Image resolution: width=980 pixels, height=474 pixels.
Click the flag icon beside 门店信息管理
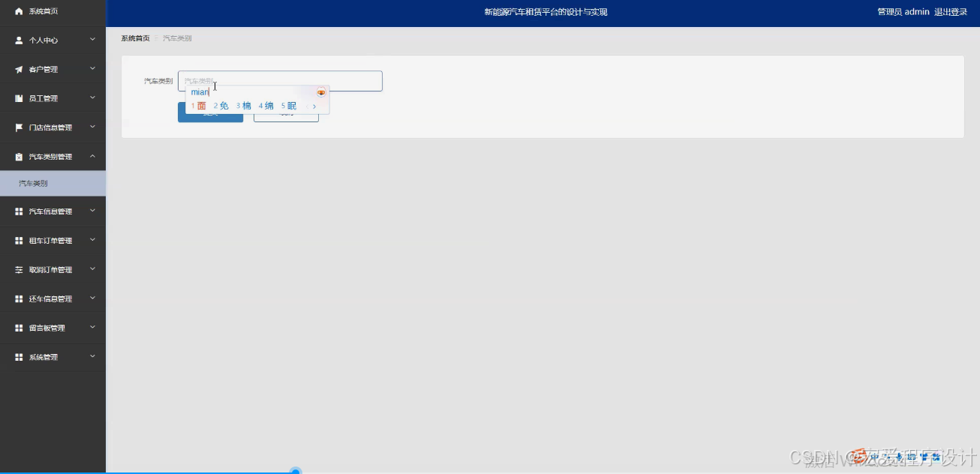point(19,127)
